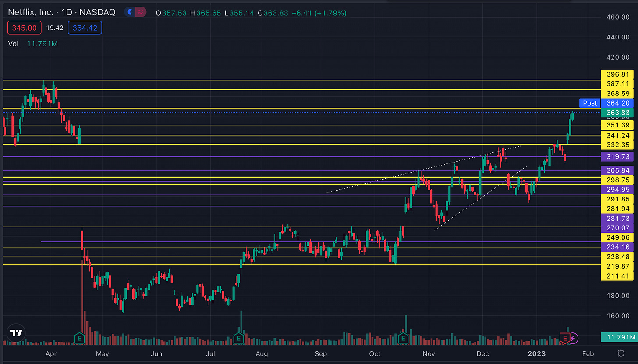Image resolution: width=638 pixels, height=364 pixels.
Task: Click the +6.41 (+1.79%) change value
Action: (x=319, y=13)
